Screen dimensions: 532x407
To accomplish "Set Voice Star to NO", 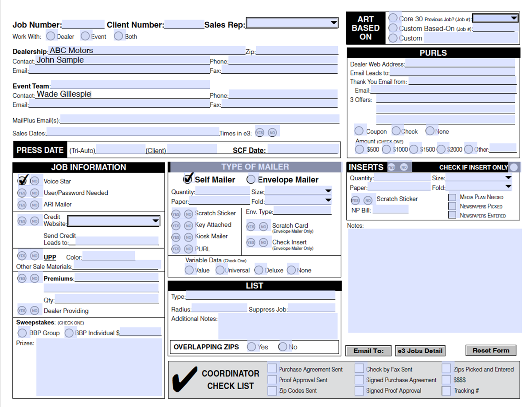I will coord(35,181).
